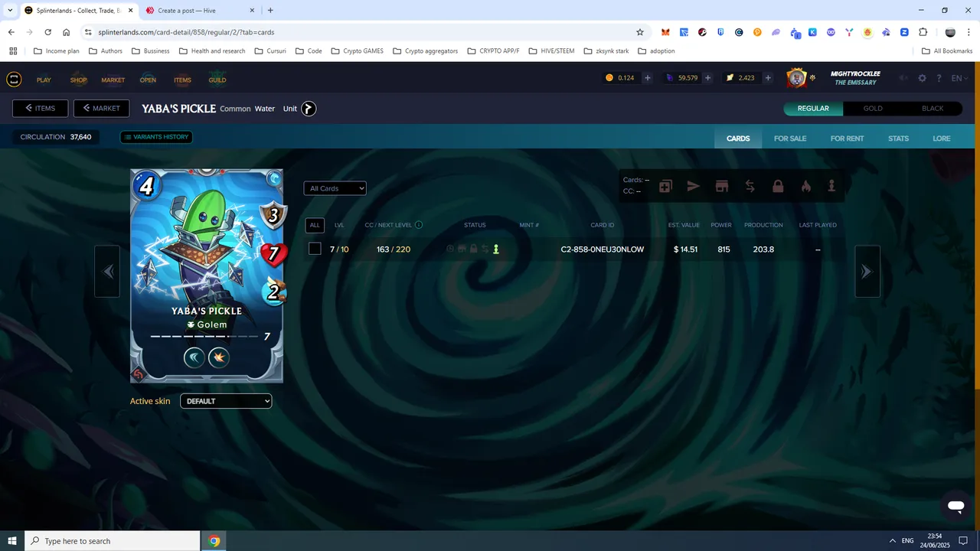Open the Chrome tab search chevron
980x551 pixels.
pyautogui.click(x=10, y=10)
